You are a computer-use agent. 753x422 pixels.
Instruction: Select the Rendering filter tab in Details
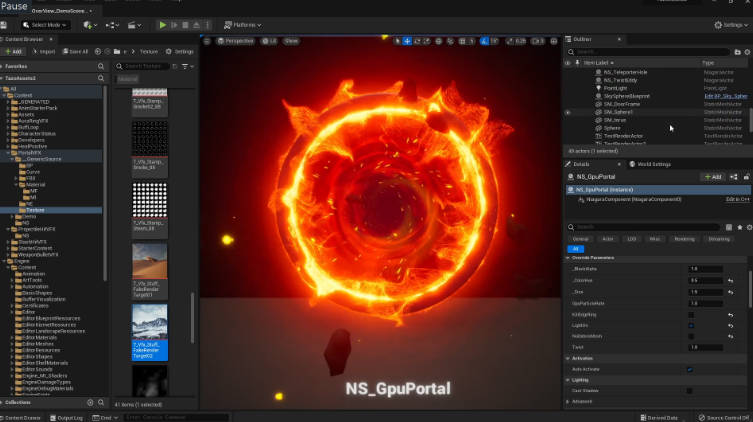(684, 239)
